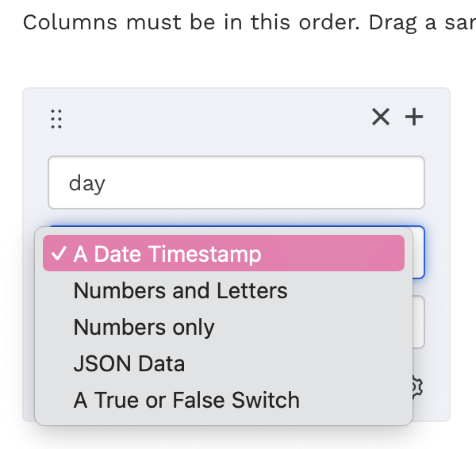Remove the column with the X icon

pyautogui.click(x=381, y=117)
